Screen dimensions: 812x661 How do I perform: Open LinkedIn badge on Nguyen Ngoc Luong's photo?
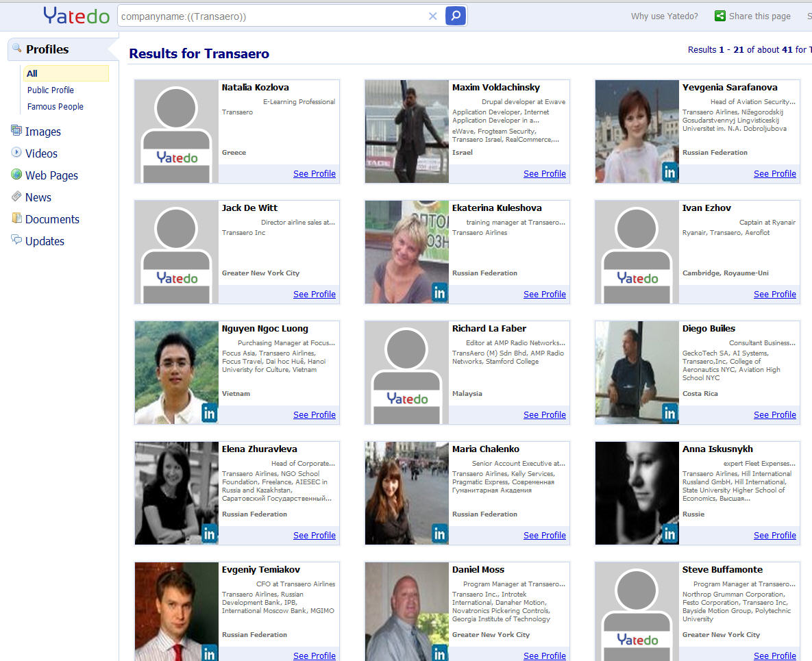(209, 413)
